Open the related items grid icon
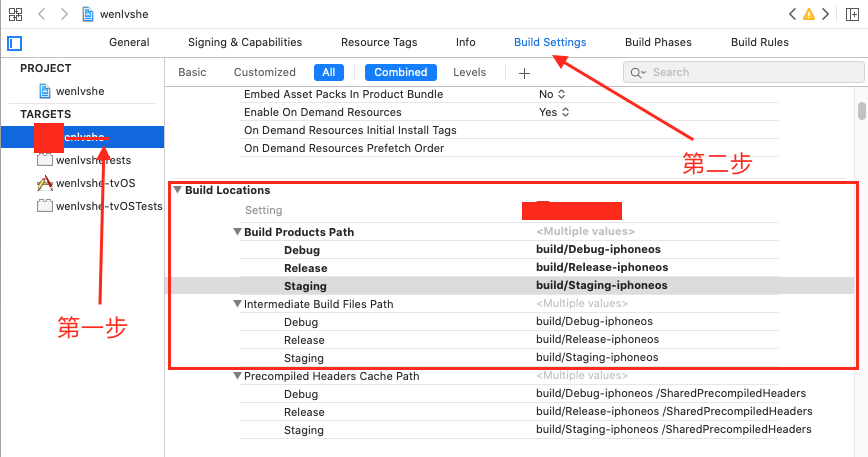The image size is (868, 457). pos(16,14)
